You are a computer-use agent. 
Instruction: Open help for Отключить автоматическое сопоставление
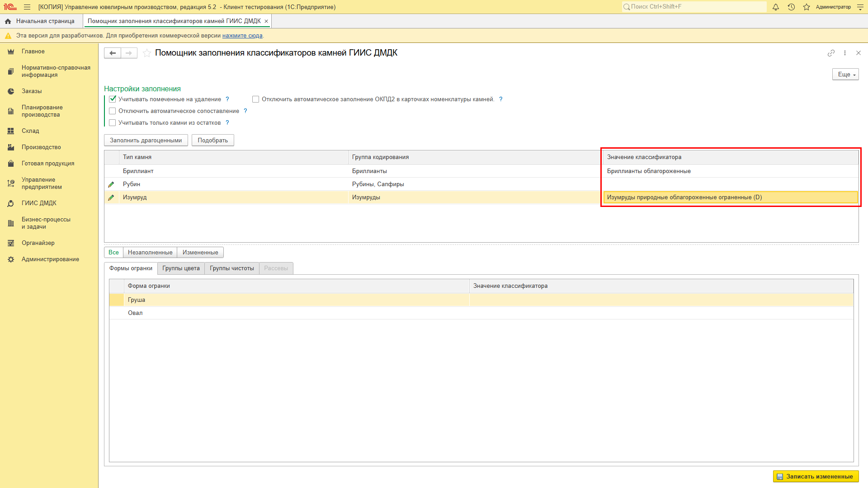tap(245, 111)
